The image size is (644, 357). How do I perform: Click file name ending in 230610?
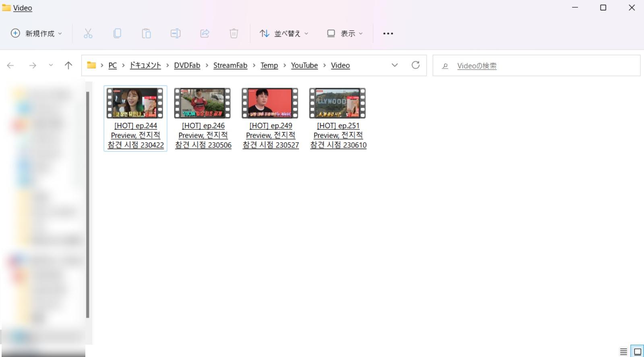(339, 135)
